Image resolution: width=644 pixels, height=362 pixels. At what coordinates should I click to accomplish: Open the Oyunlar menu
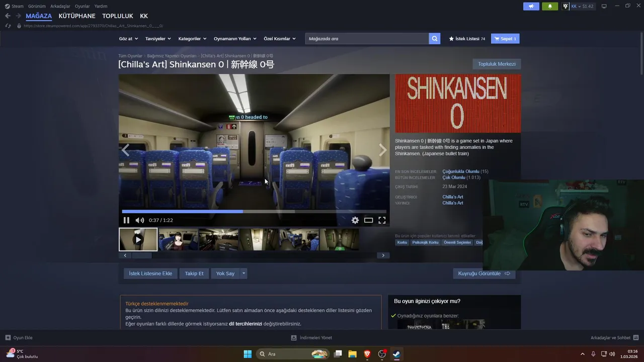(82, 6)
